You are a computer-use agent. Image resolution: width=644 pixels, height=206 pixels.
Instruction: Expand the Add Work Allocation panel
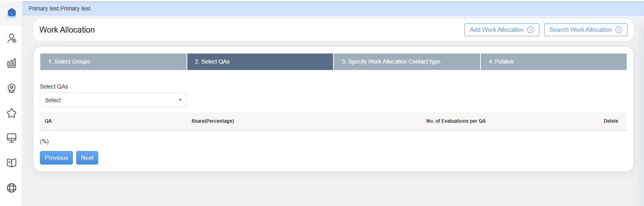click(501, 30)
